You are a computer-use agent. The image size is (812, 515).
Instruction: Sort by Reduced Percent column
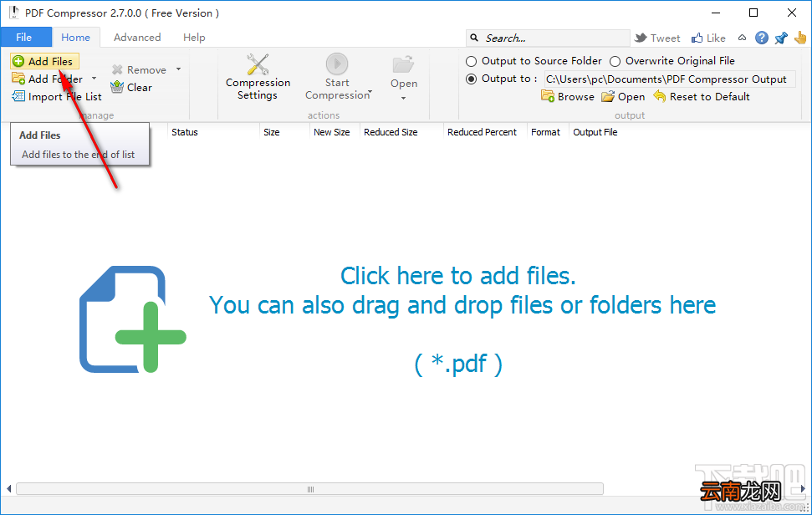point(485,132)
